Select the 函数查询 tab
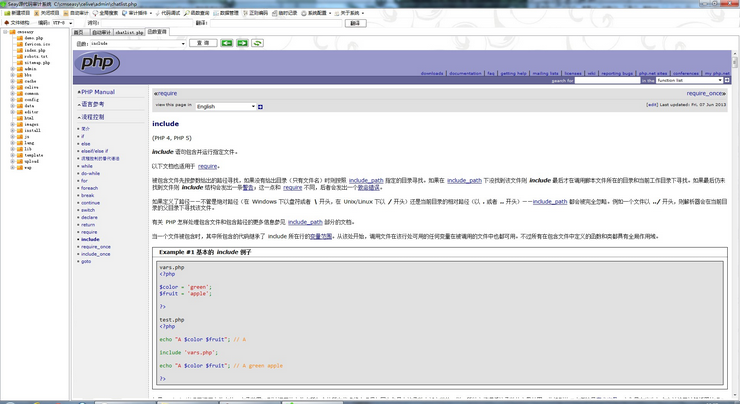The image size is (740, 404). [157, 32]
